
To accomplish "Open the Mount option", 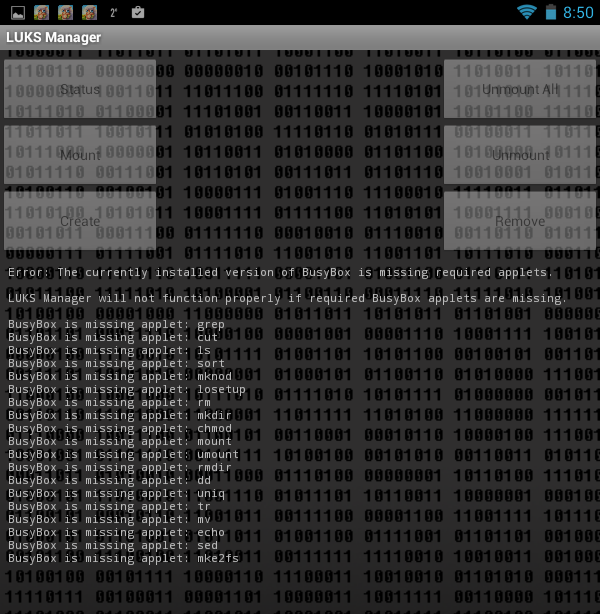I will pos(80,155).
